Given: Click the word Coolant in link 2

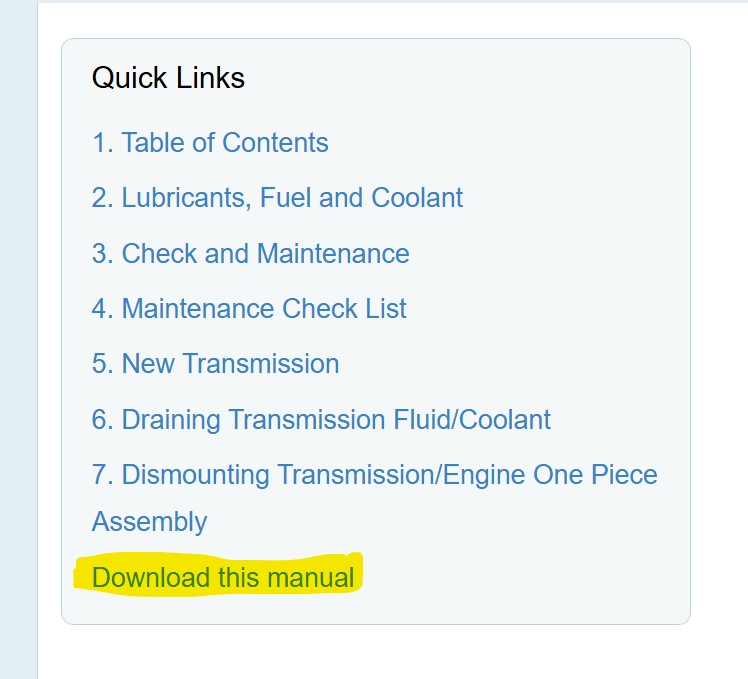Looking at the screenshot, I should pyautogui.click(x=417, y=198).
